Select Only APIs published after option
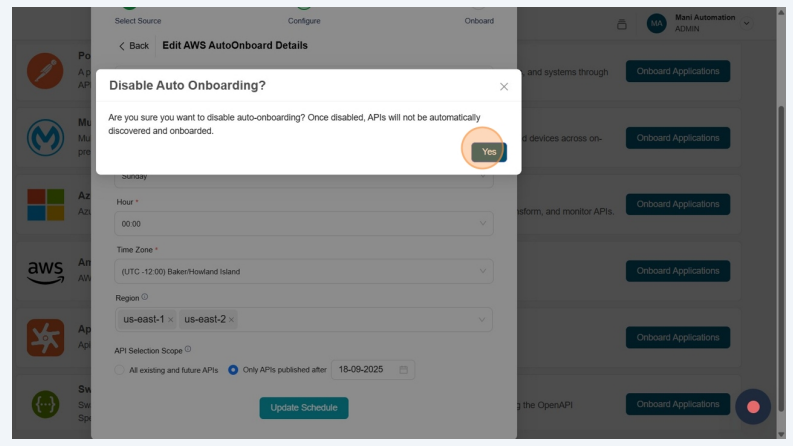The image size is (793, 446). point(233,370)
